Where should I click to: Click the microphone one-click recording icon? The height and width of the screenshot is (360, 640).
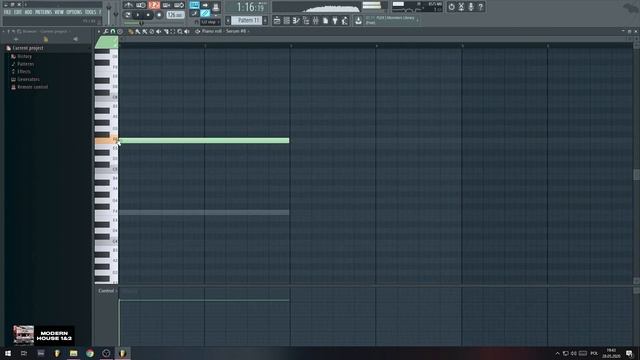(x=471, y=7)
